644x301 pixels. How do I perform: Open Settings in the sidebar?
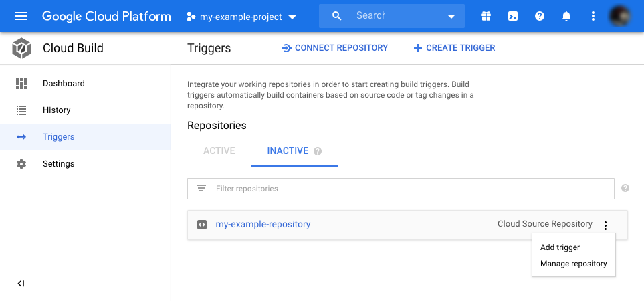coord(86,163)
